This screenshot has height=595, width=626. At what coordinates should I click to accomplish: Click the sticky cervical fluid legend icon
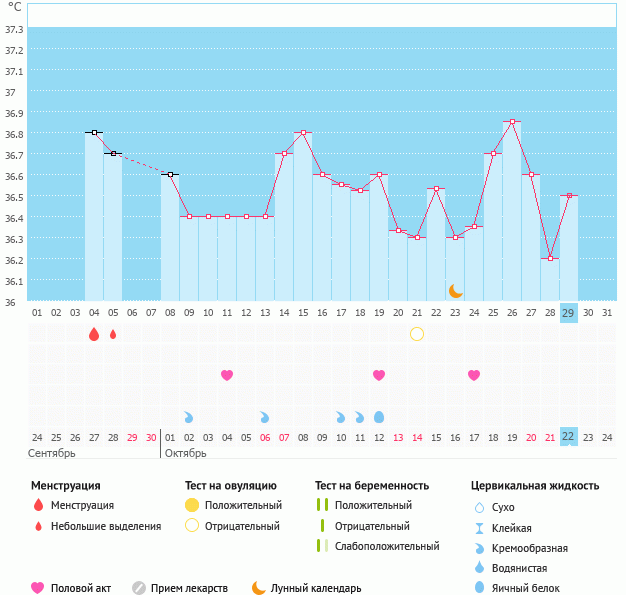479,527
